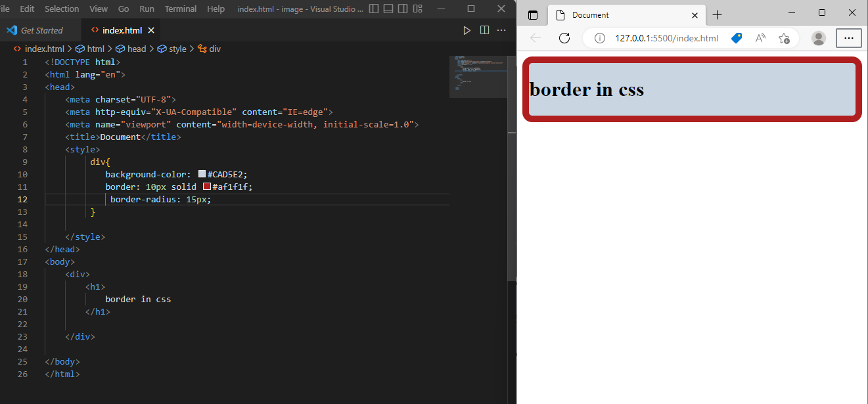Viewport: 868px width, 404px height.
Task: Click the closing </style> tag
Action: (x=85, y=236)
